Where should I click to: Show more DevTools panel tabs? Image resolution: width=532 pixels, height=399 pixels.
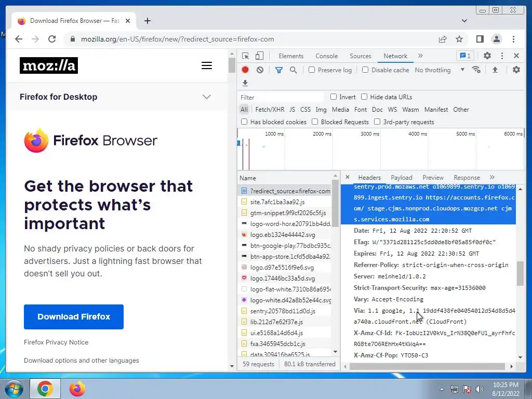click(x=420, y=56)
